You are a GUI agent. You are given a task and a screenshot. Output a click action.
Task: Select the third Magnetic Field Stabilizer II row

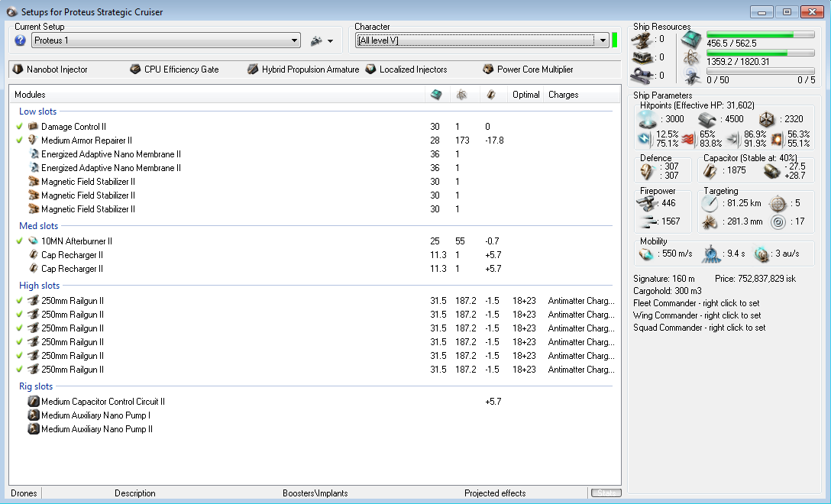[x=315, y=209]
